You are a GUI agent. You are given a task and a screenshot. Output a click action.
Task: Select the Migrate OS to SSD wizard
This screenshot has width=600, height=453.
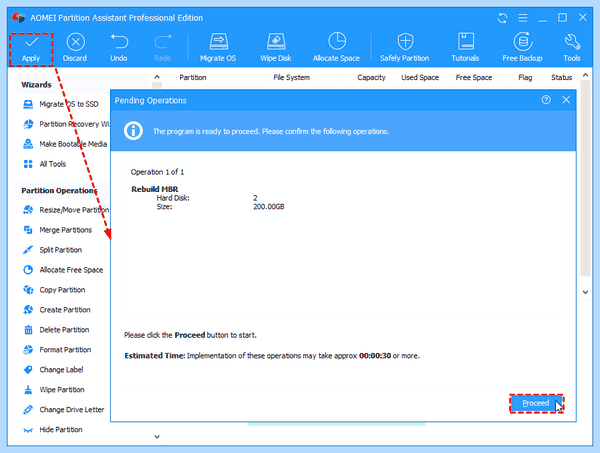coord(68,104)
